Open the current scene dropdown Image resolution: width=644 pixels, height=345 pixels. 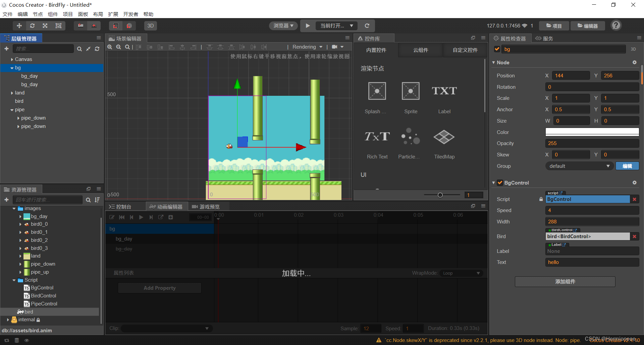[x=336, y=26]
